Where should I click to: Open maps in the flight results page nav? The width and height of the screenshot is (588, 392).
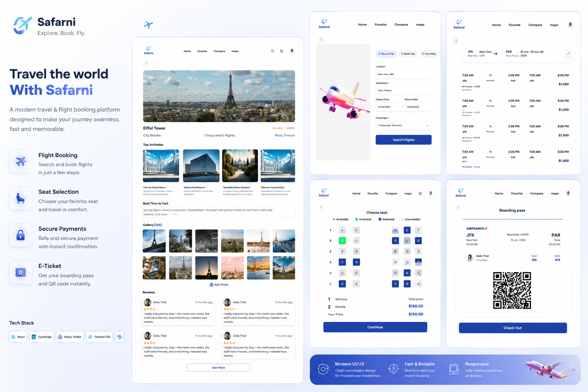pos(554,25)
